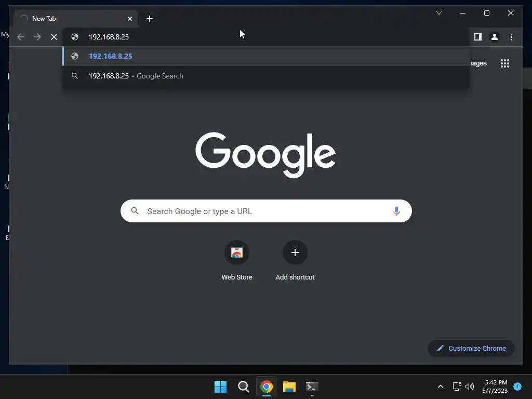Click the back navigation arrow
The image size is (532, 399).
pos(21,37)
